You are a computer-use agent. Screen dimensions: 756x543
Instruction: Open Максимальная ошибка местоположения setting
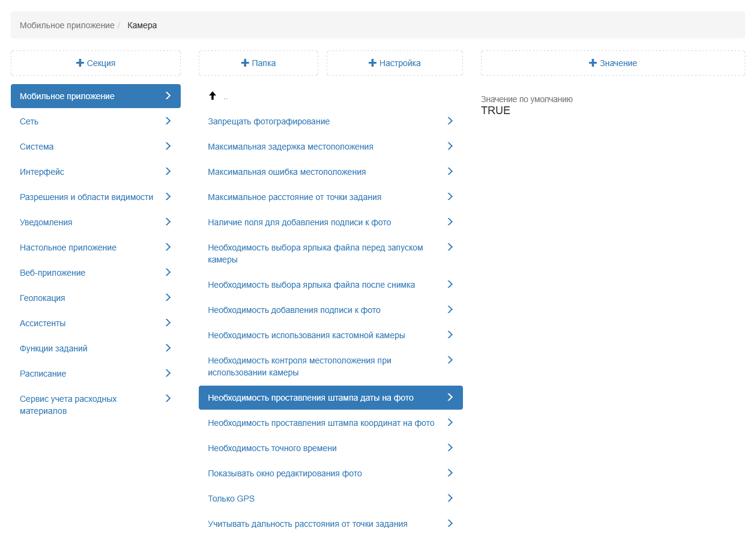286,172
